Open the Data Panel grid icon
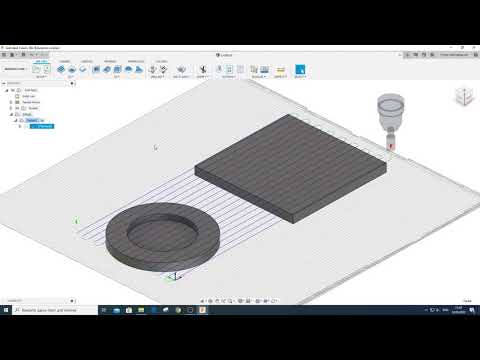 pos(4,55)
